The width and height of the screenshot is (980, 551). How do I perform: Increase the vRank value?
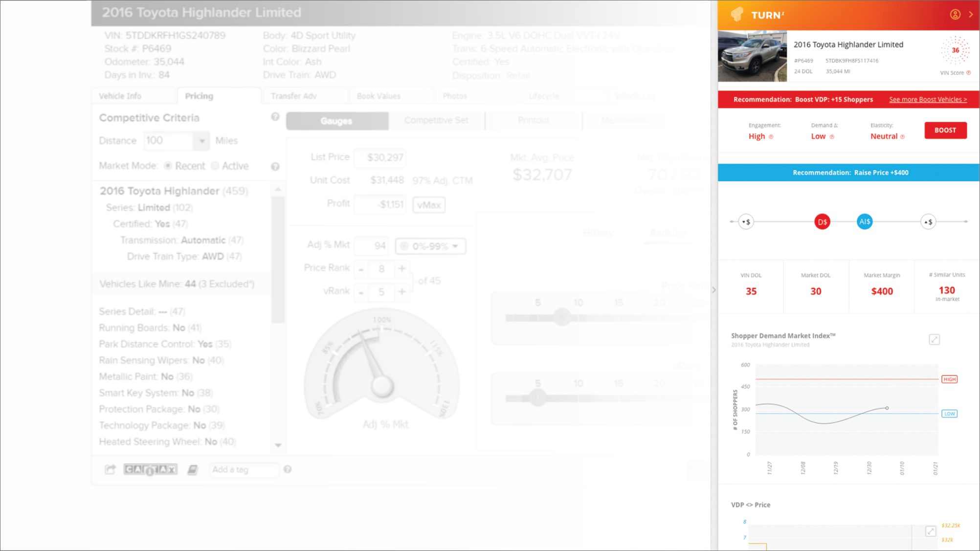coord(402,292)
